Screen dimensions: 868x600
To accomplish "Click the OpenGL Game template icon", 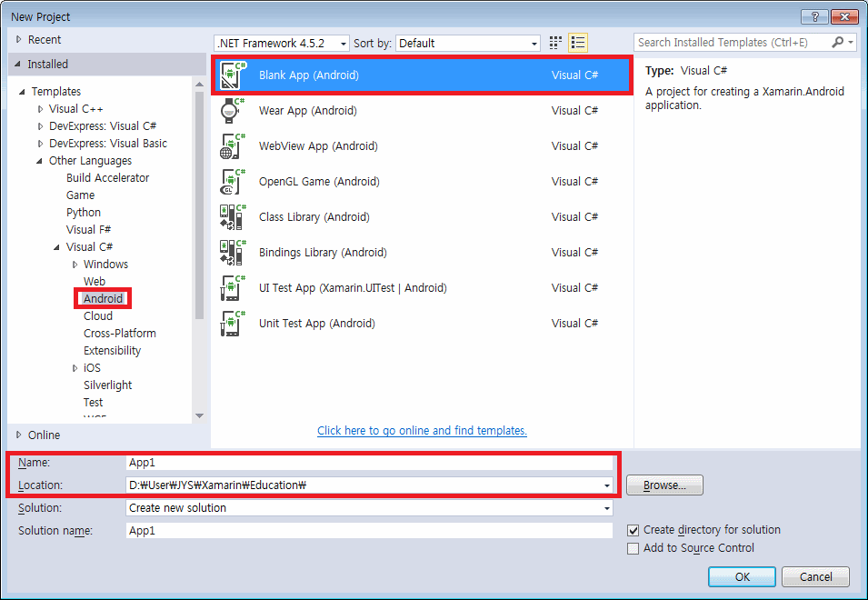I will coord(233,182).
